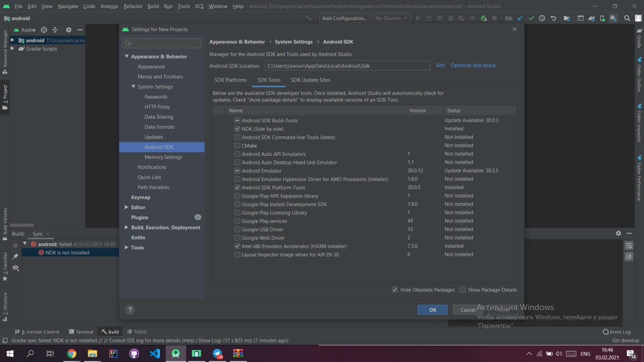Click Edit link for SDK location
644x362 pixels.
tap(441, 65)
